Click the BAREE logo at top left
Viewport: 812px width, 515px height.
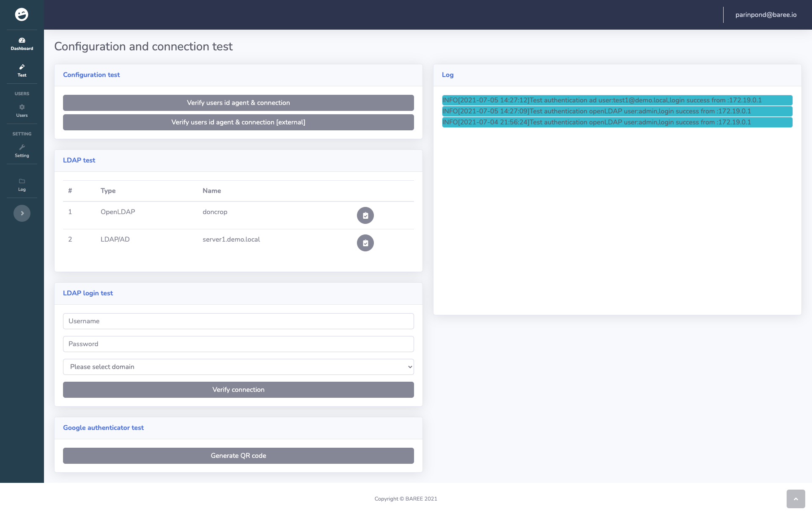click(x=22, y=14)
